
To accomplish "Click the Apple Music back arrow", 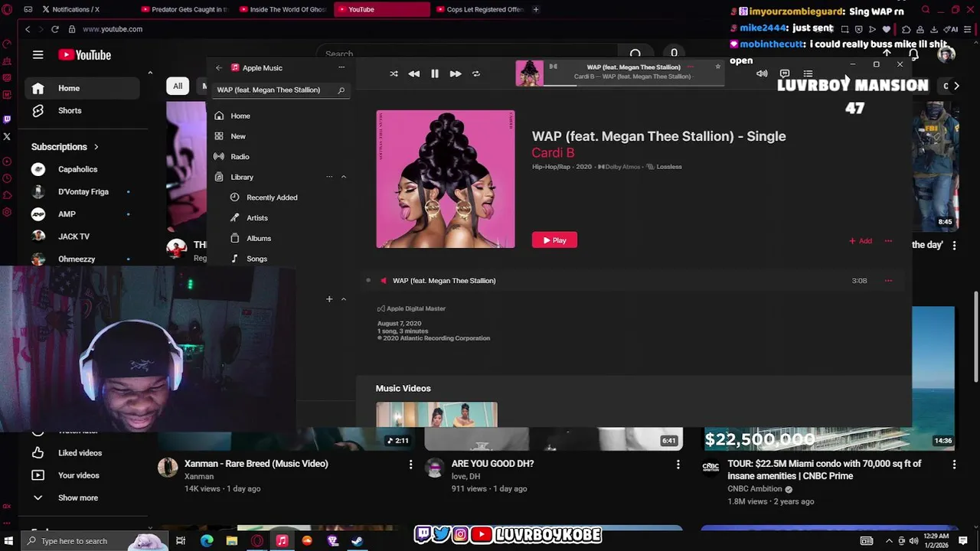I will tap(219, 67).
